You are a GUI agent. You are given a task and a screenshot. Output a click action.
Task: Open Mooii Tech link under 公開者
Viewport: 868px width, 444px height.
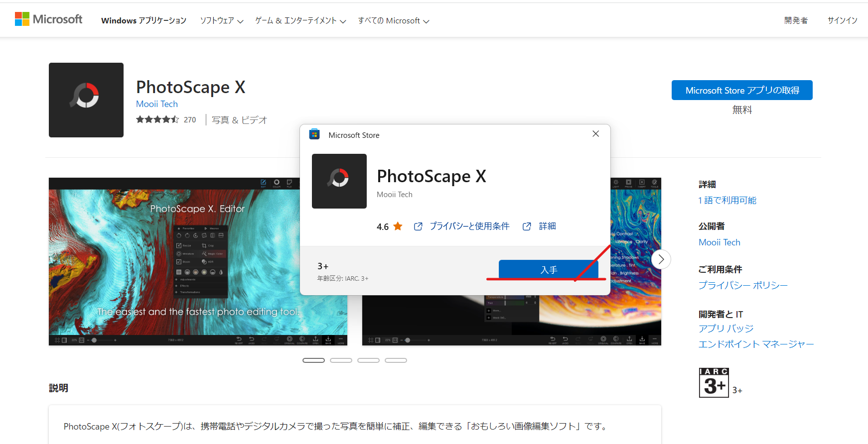click(x=720, y=242)
